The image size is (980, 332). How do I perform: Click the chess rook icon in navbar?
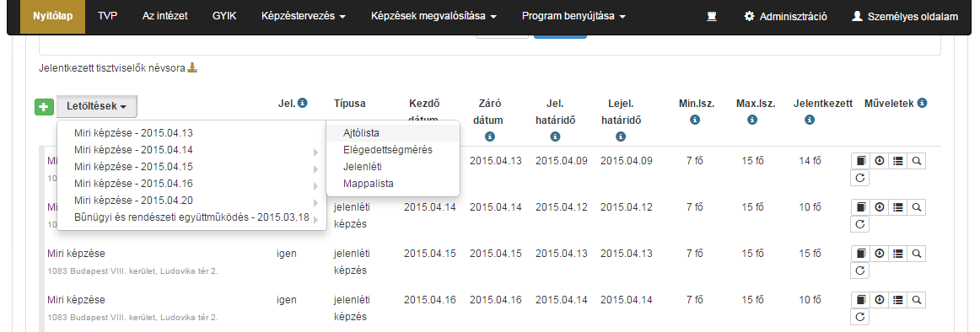pos(711,17)
